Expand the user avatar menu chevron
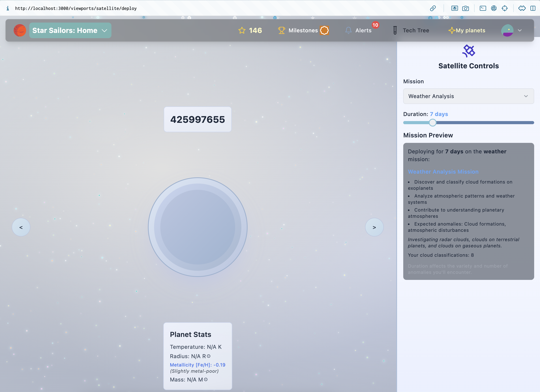 pyautogui.click(x=520, y=30)
